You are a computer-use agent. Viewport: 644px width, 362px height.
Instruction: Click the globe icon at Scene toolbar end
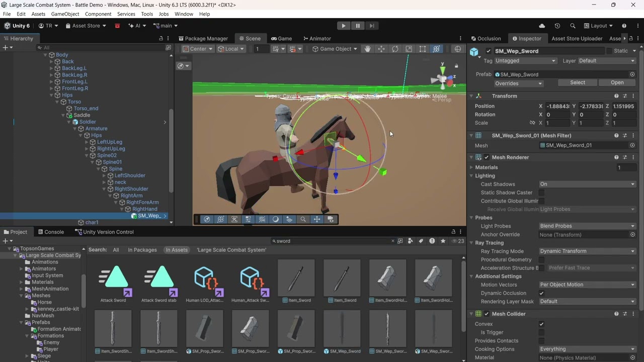(x=458, y=49)
